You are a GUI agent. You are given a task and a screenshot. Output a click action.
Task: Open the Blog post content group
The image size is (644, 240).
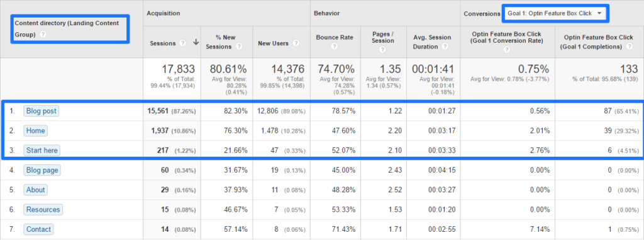click(x=41, y=111)
